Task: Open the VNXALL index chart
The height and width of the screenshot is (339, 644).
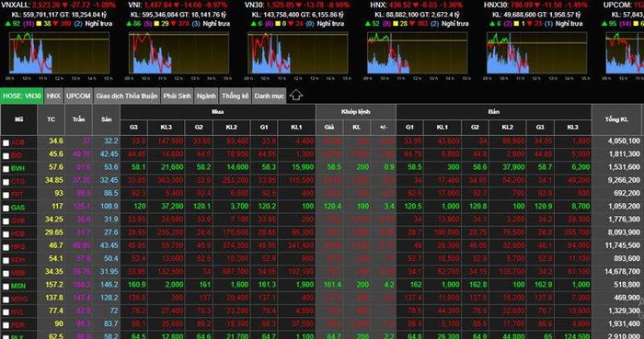Action: (x=60, y=53)
